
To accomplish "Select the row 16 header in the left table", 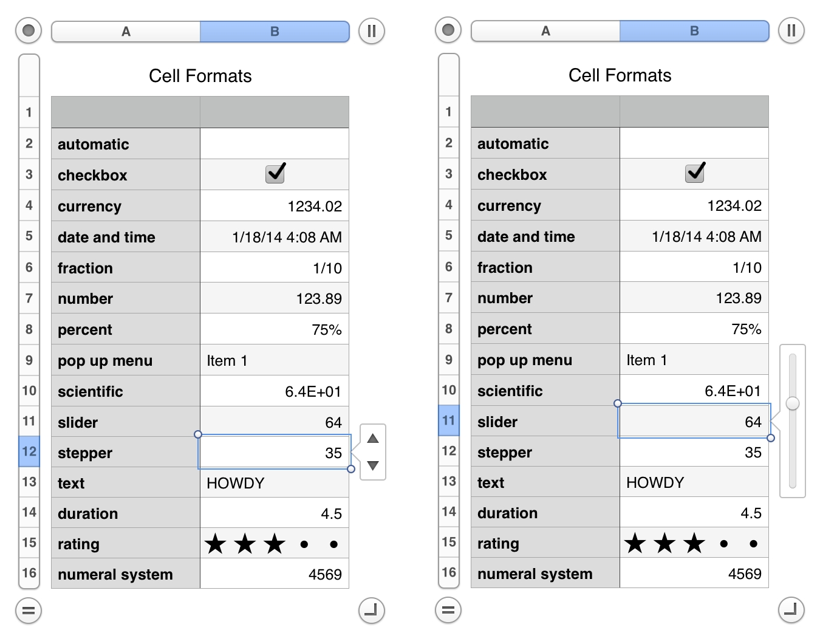I will [29, 573].
